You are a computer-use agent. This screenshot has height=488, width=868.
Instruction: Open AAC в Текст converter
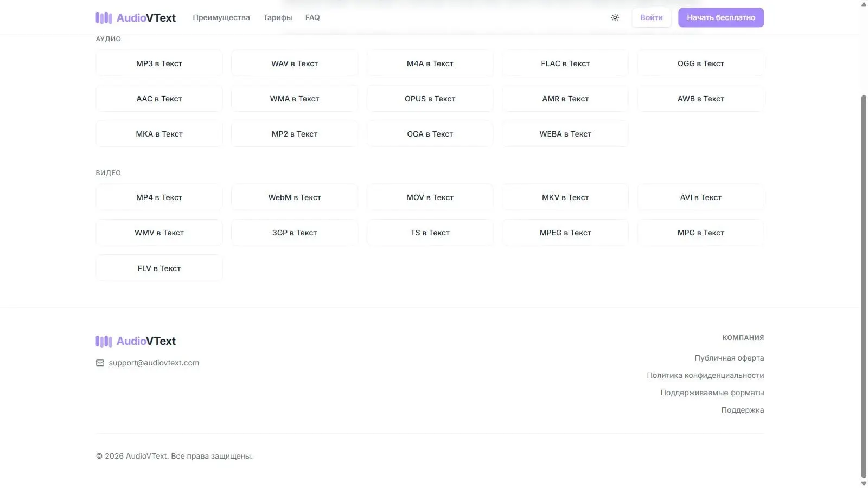point(159,99)
